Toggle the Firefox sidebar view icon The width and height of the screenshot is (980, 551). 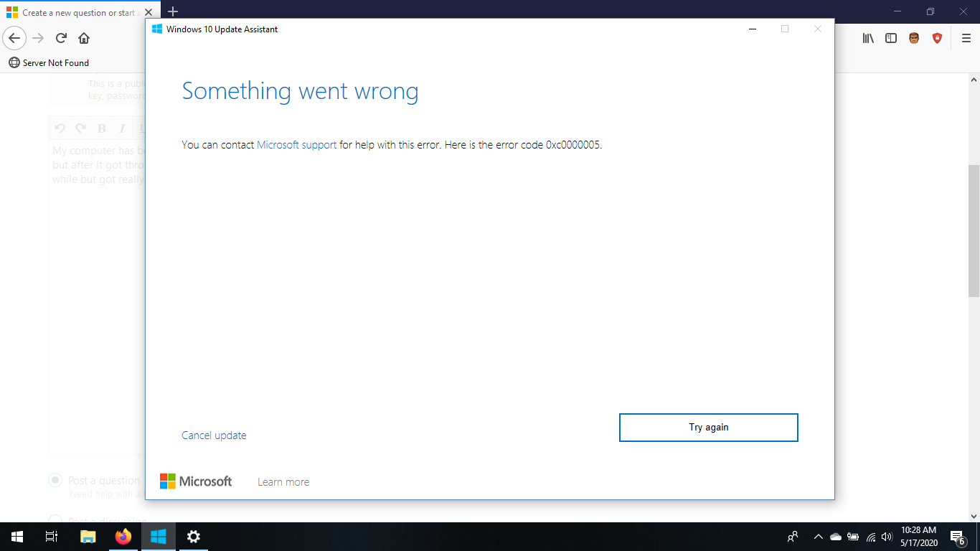[891, 38]
